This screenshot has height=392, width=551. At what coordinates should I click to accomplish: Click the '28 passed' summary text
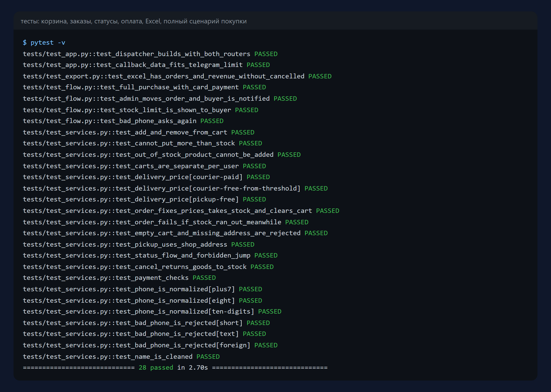pos(156,368)
